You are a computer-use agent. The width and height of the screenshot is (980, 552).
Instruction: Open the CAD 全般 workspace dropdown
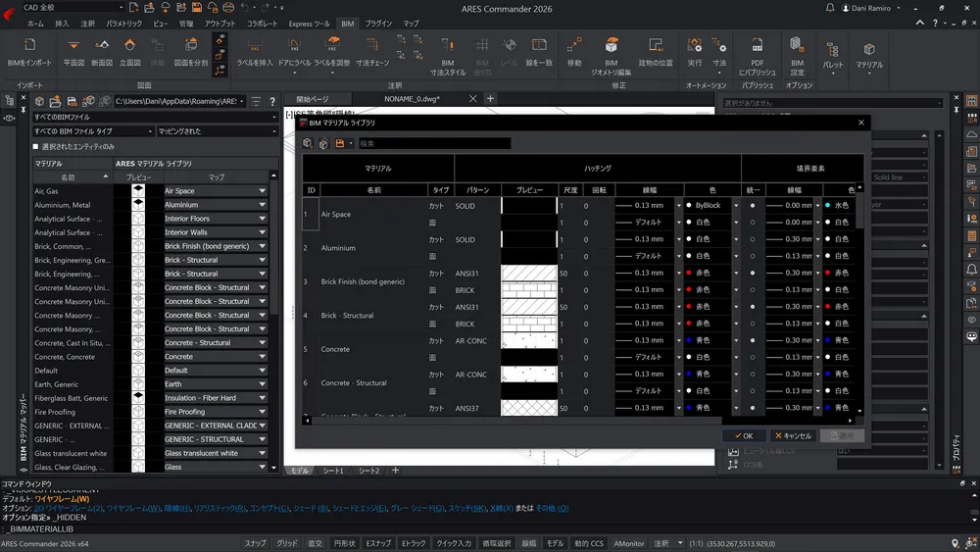pos(72,8)
